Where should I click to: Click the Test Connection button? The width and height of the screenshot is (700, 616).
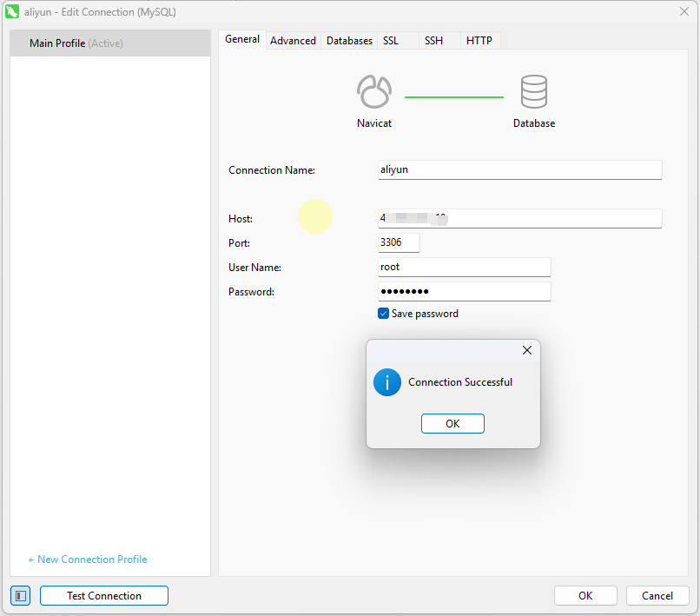pos(104,595)
